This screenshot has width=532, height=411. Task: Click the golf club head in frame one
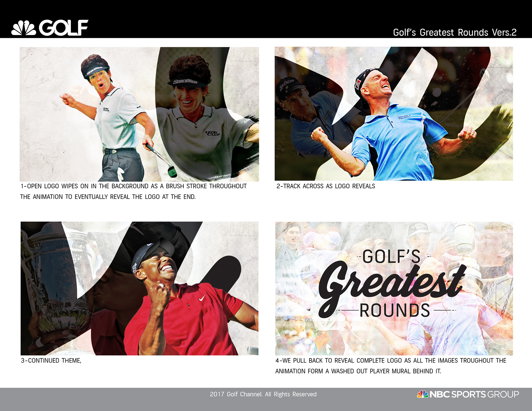tap(172, 171)
